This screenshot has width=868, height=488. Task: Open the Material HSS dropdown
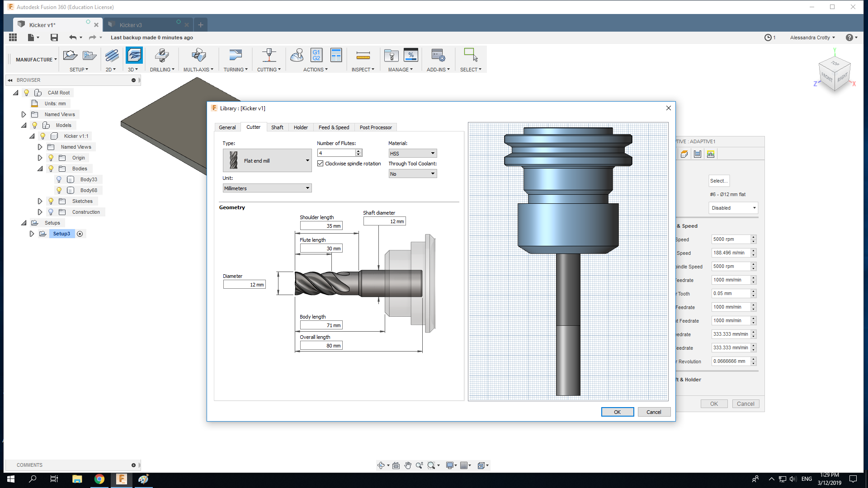pyautogui.click(x=412, y=154)
